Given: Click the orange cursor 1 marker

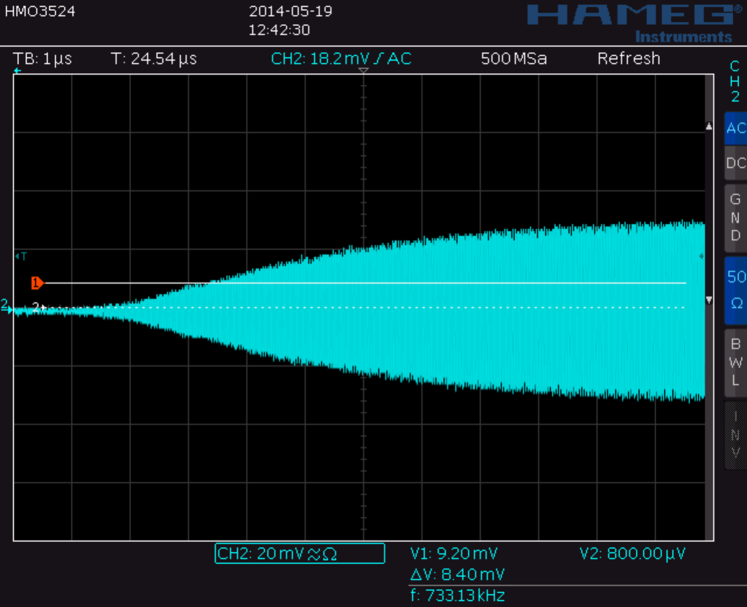Looking at the screenshot, I should click(x=37, y=283).
